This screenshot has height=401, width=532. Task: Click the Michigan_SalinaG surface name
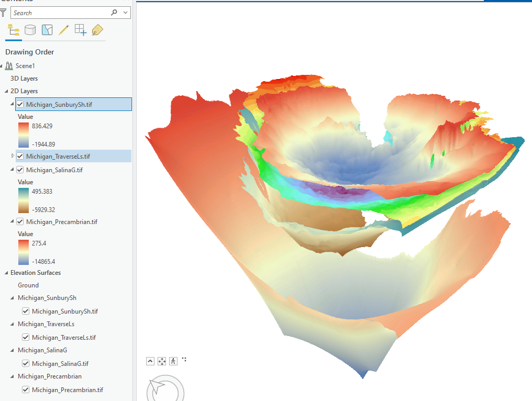coord(42,350)
